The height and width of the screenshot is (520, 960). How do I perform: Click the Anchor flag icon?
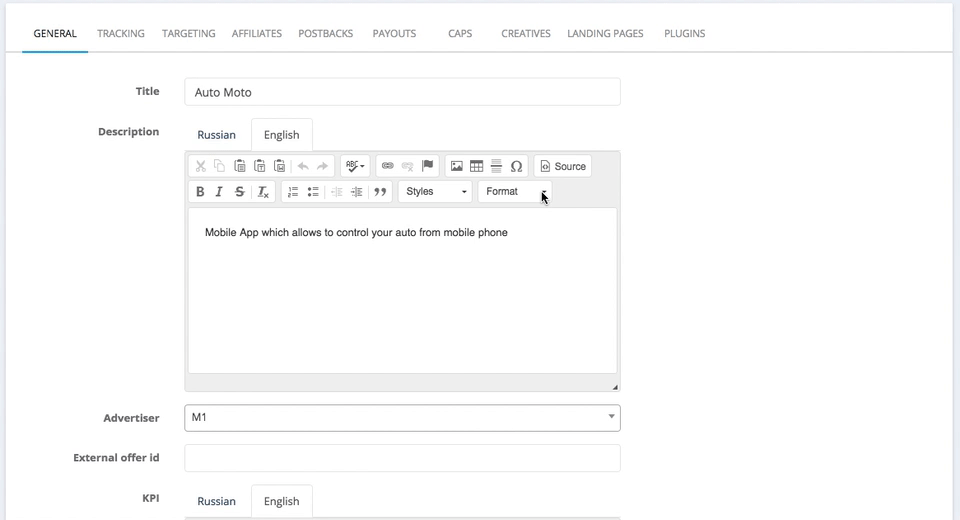[x=427, y=166]
